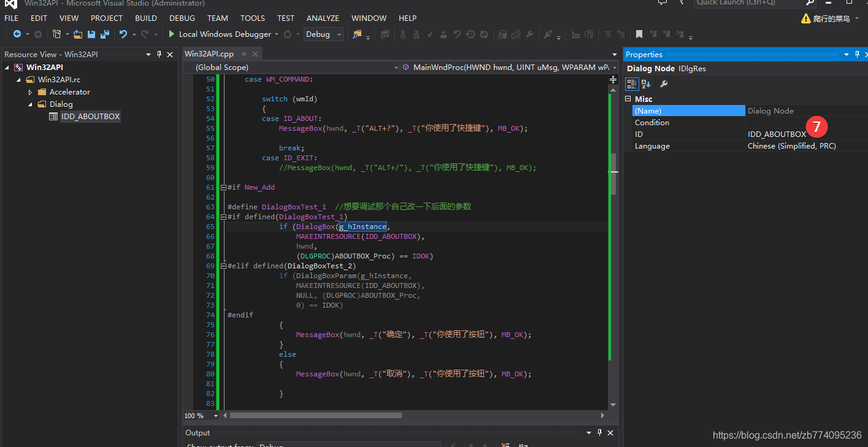
Task: Toggle the Categorized view in Properties
Action: pos(632,84)
